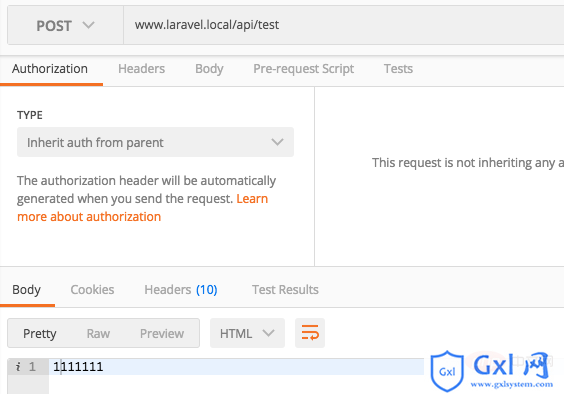
Task: View the response Headers (10) tab
Action: pyautogui.click(x=181, y=290)
